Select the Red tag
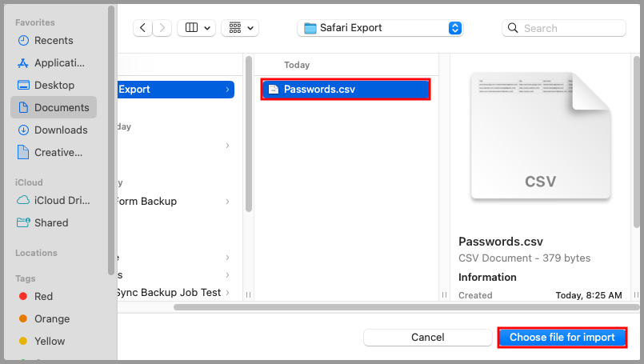 coord(42,296)
